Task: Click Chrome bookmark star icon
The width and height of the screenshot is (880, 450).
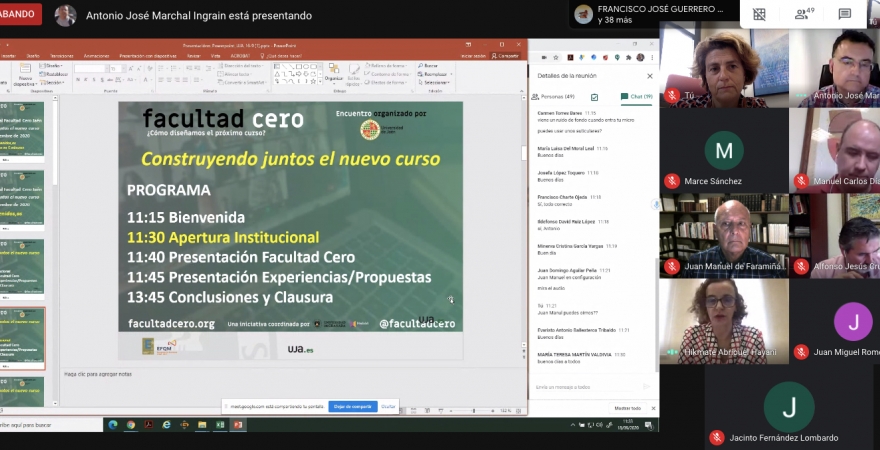Action: tap(556, 57)
